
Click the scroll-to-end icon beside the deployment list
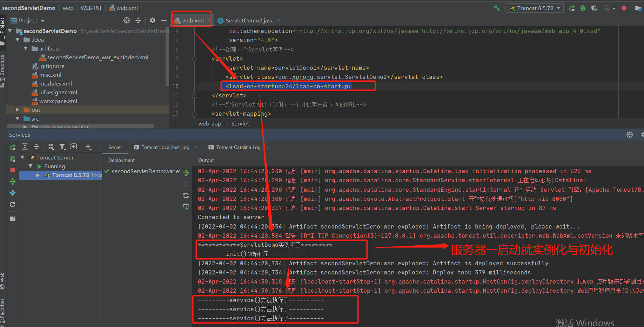click(x=186, y=206)
